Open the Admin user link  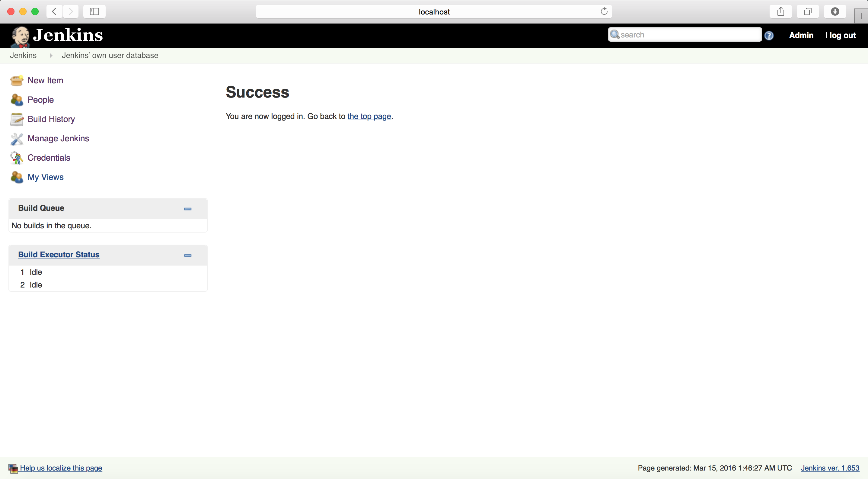801,35
